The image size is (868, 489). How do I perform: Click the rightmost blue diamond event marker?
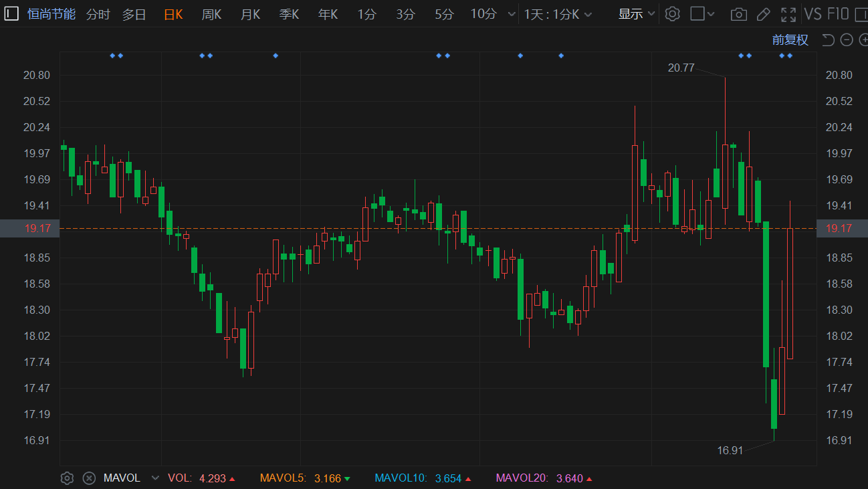(x=790, y=56)
